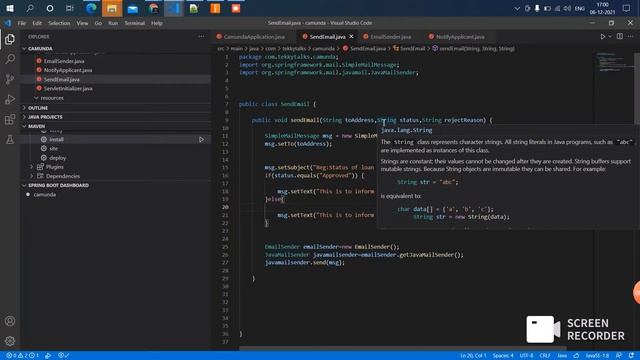Open the Terminal menu
The height and width of the screenshot is (360, 640).
[135, 23]
